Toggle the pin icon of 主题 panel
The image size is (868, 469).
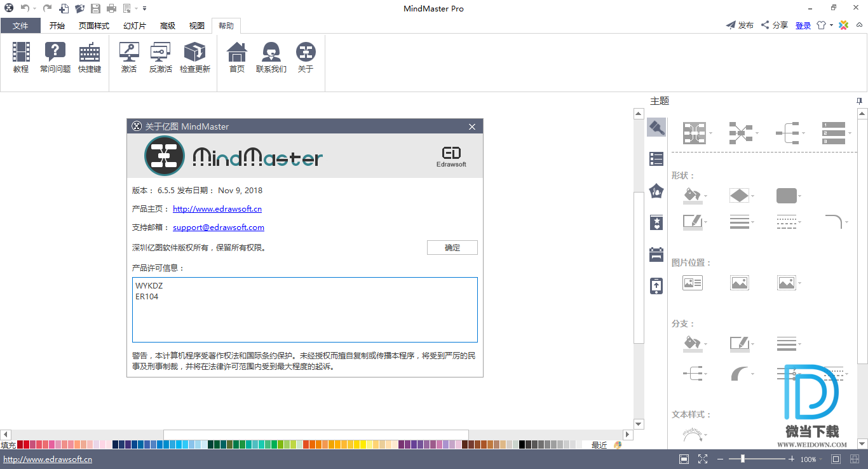click(859, 101)
